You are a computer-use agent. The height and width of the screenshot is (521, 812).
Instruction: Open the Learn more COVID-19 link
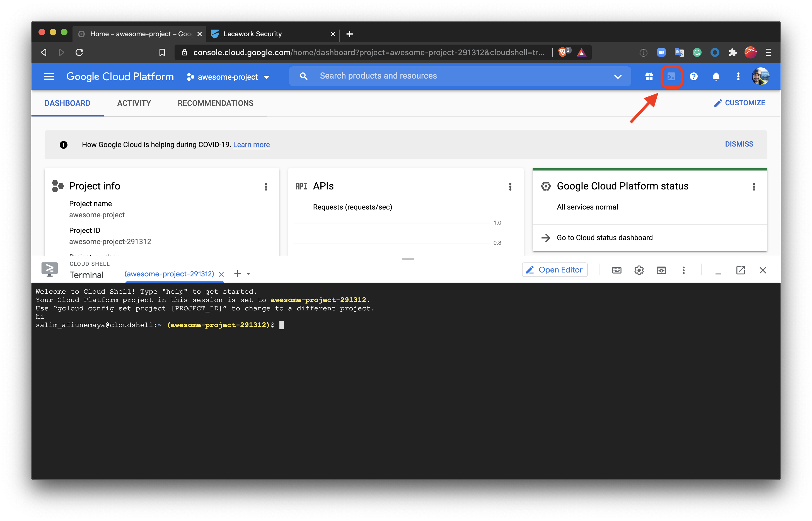[x=251, y=145]
